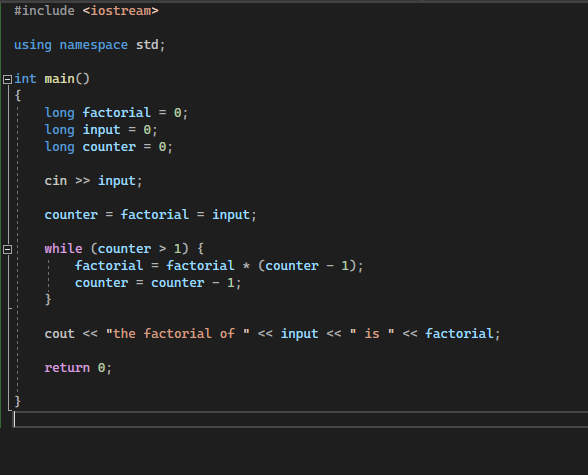This screenshot has width=588, height=475.
Task: Click 'counter' in long counter declaration
Action: (x=109, y=147)
